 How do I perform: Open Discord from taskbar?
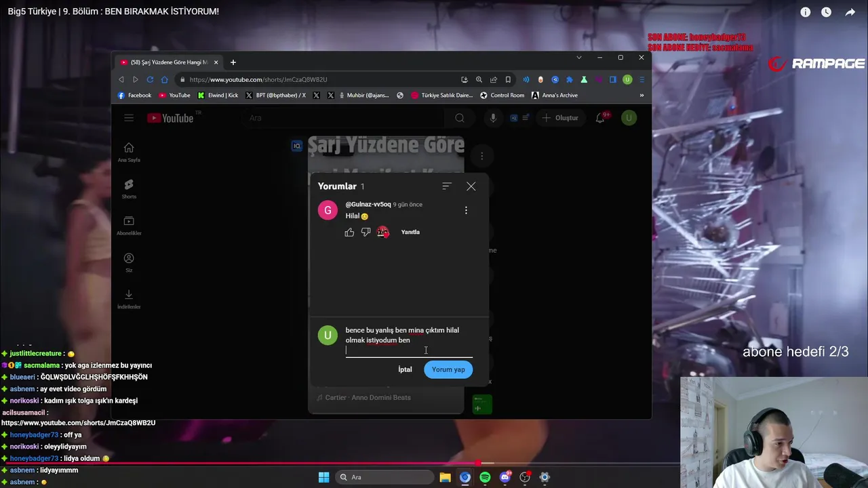click(505, 477)
